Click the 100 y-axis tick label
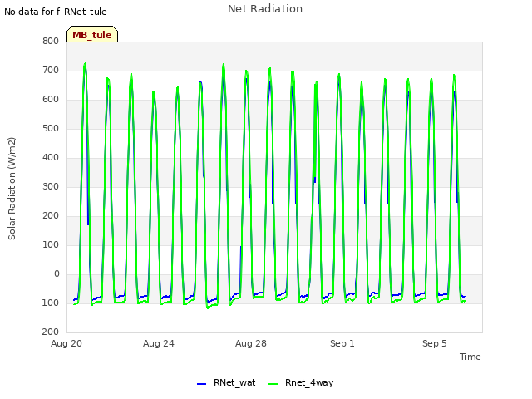The image size is (532, 399). coord(51,244)
